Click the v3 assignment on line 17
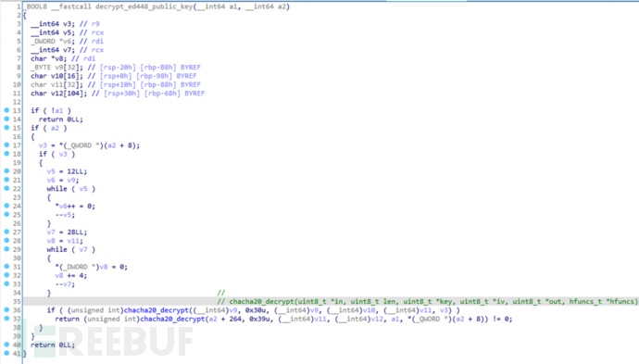The width and height of the screenshot is (639, 364). (89, 145)
